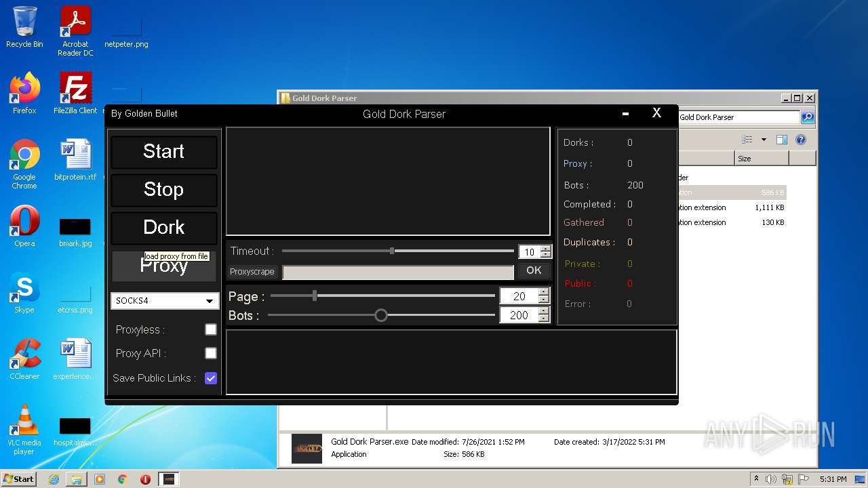Click the Start button in parser
This screenshot has height=488, width=868.
coord(164,152)
